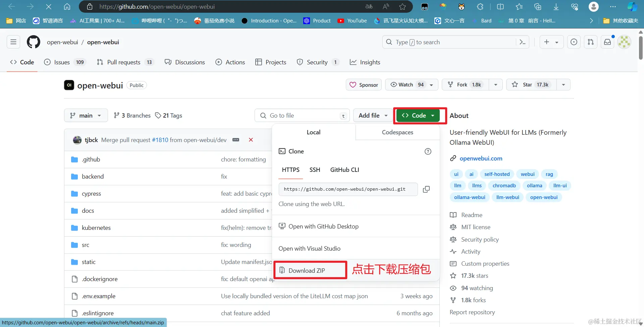The image size is (644, 327).
Task: Open YouTube bookmark in favorites bar
Action: click(352, 21)
